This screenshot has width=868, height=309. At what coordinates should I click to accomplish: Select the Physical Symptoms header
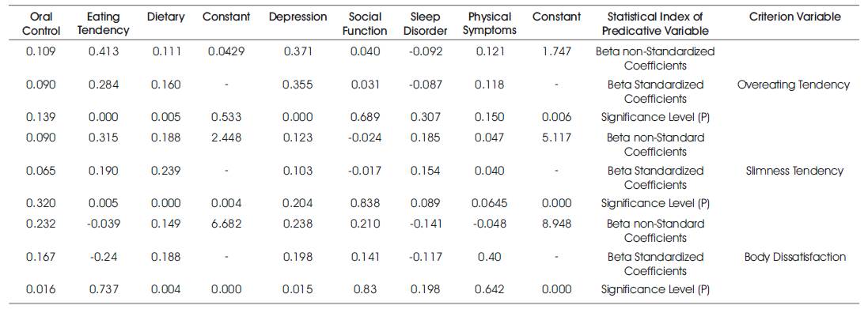[489, 23]
